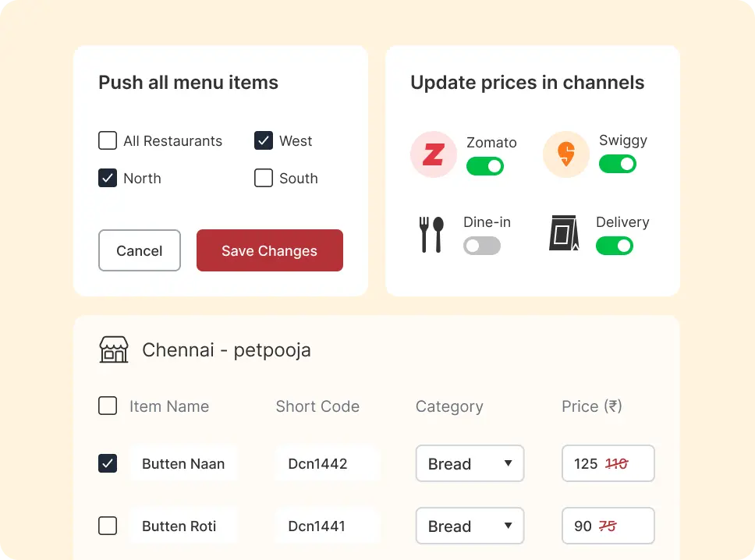Click the Zomato logo icon
The image size is (755, 560).
tap(433, 154)
